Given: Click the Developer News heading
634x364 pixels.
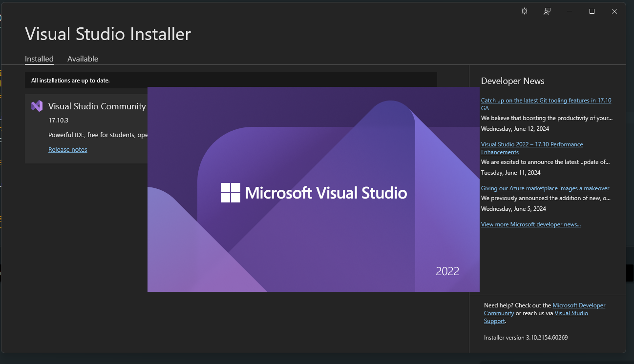Looking at the screenshot, I should (512, 81).
